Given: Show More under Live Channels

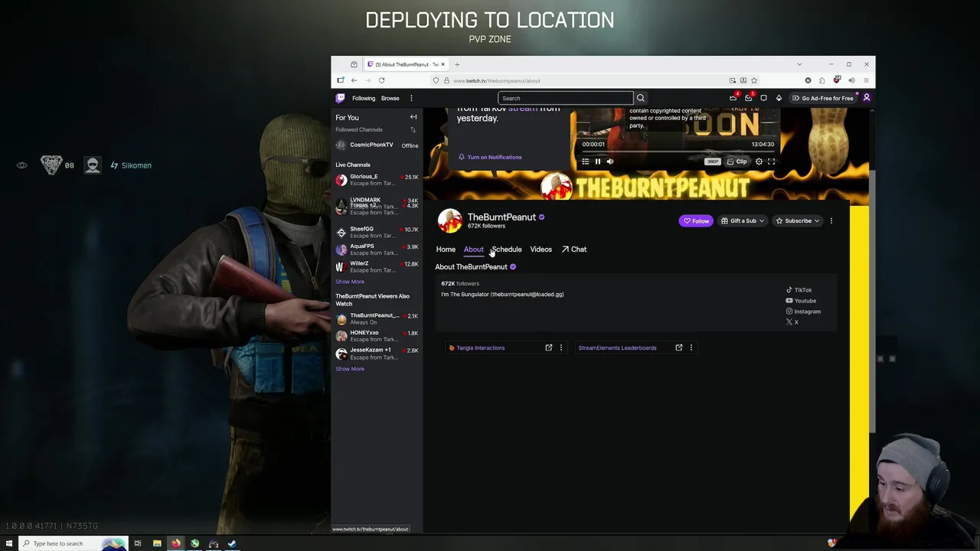Looking at the screenshot, I should pos(350,282).
